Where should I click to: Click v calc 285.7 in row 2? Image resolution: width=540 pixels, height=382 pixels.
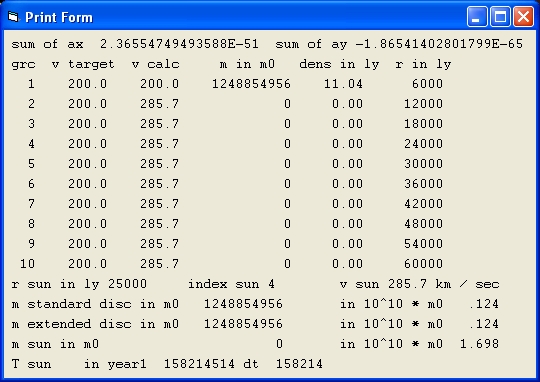pyautogui.click(x=159, y=104)
